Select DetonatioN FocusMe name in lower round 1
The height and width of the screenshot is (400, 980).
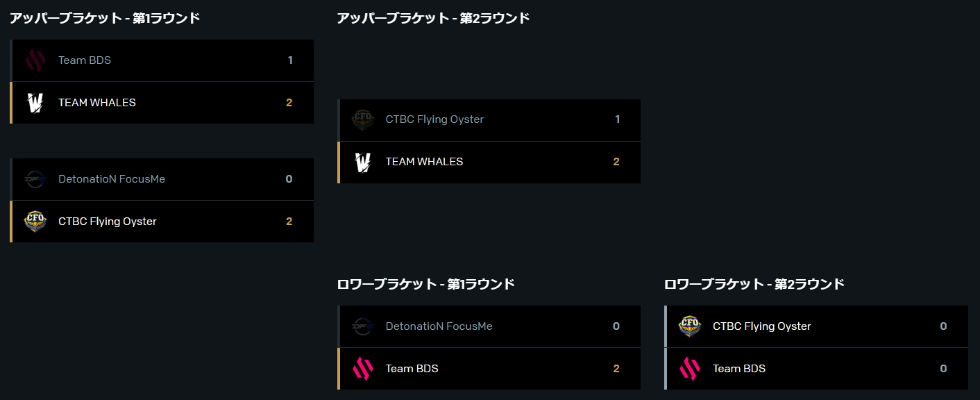click(439, 326)
